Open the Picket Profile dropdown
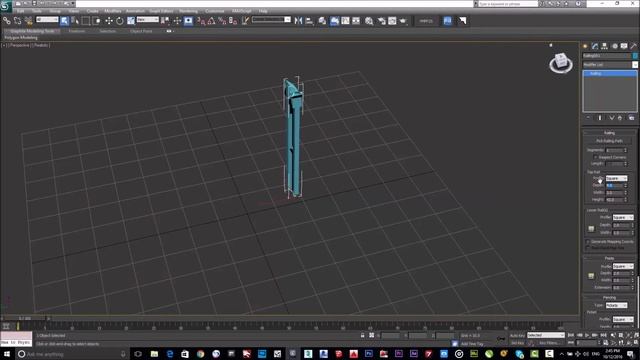This screenshot has width=640, height=360. pyautogui.click(x=623, y=319)
